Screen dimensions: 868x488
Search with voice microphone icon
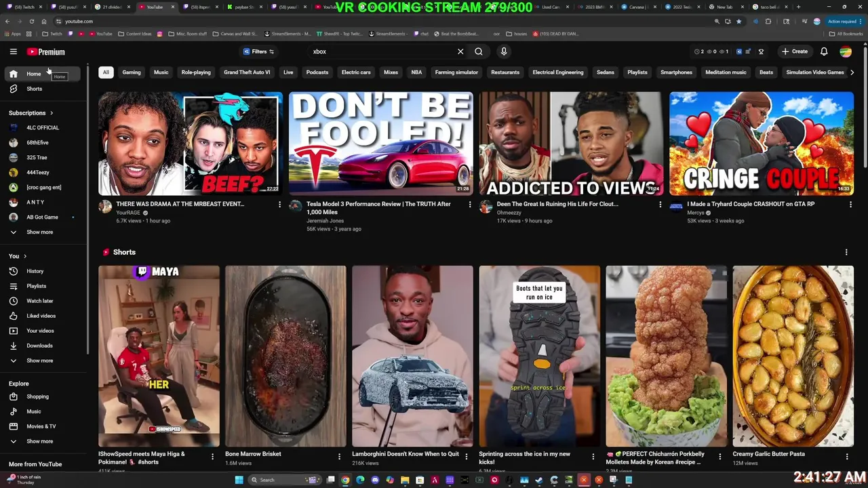[x=503, y=52]
